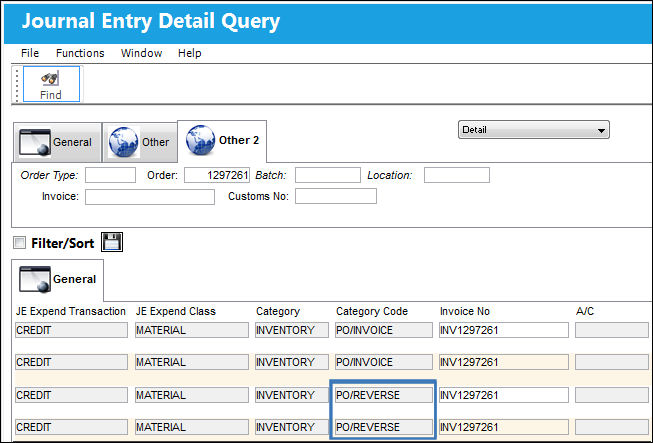The width and height of the screenshot is (653, 443).
Task: Click INV1297261 in the first row
Action: [x=504, y=330]
